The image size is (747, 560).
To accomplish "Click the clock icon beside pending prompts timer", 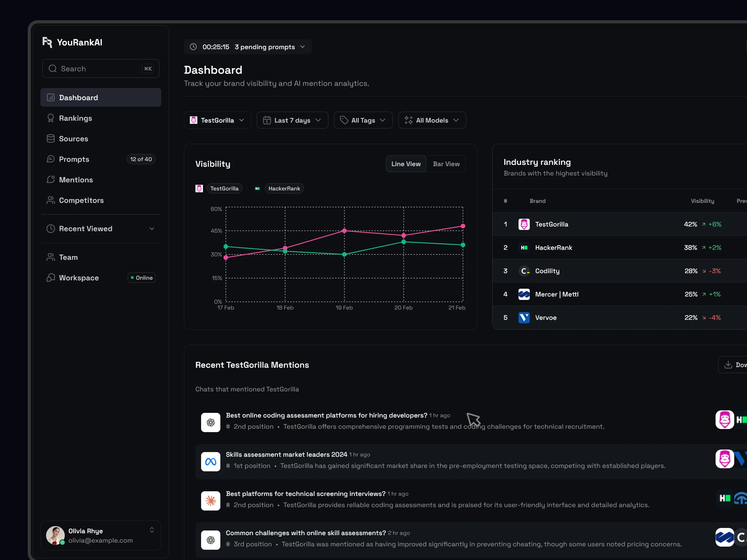I will [193, 47].
